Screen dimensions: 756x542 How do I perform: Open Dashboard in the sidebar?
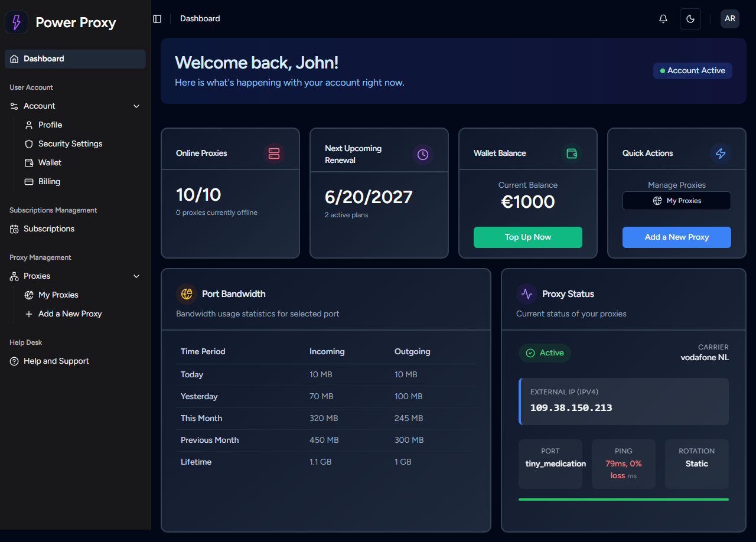(75, 59)
